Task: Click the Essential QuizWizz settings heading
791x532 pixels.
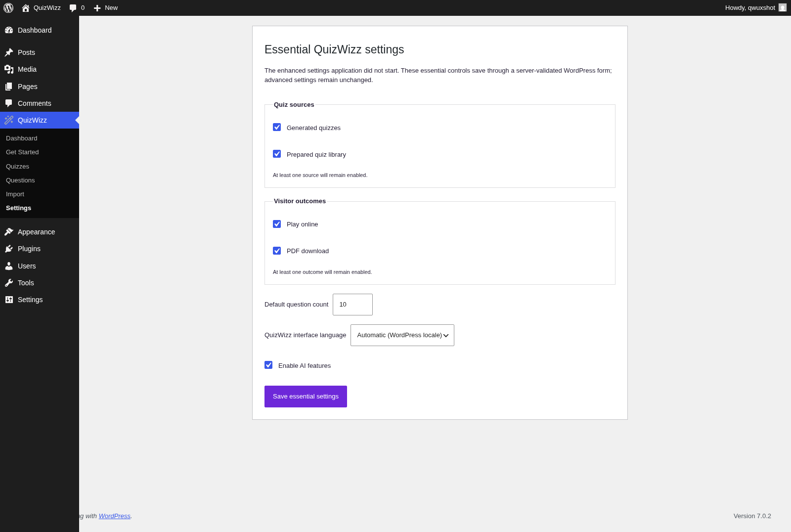Action: tap(334, 49)
